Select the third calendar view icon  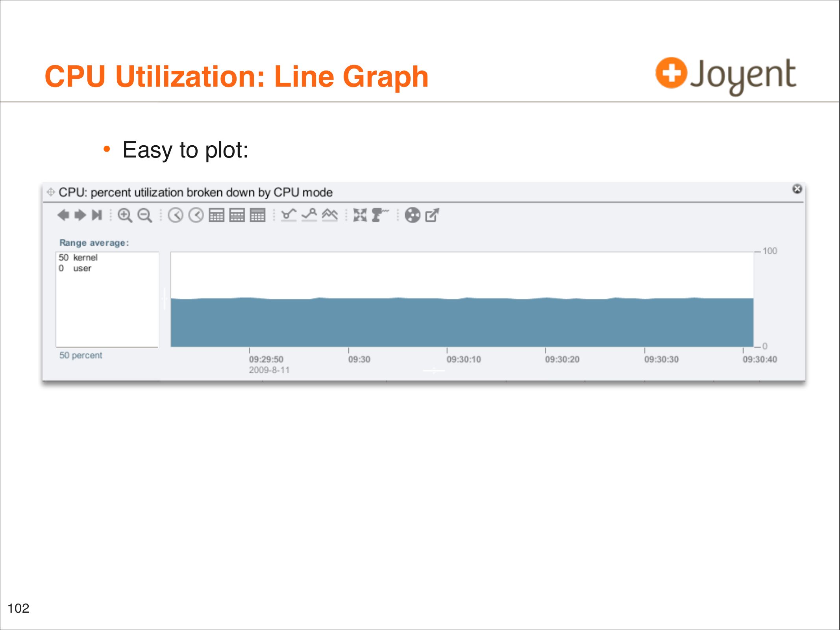point(257,215)
